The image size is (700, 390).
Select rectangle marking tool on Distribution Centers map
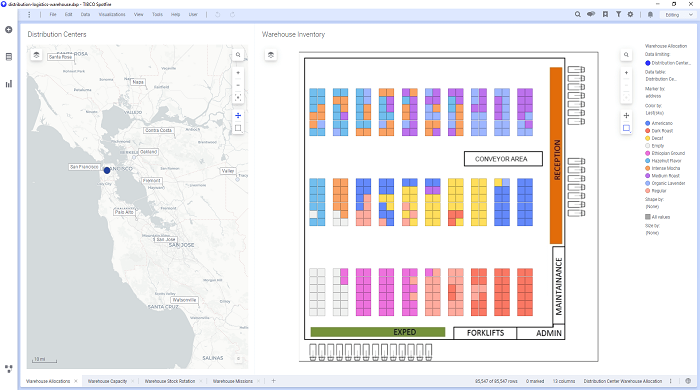[x=238, y=128]
